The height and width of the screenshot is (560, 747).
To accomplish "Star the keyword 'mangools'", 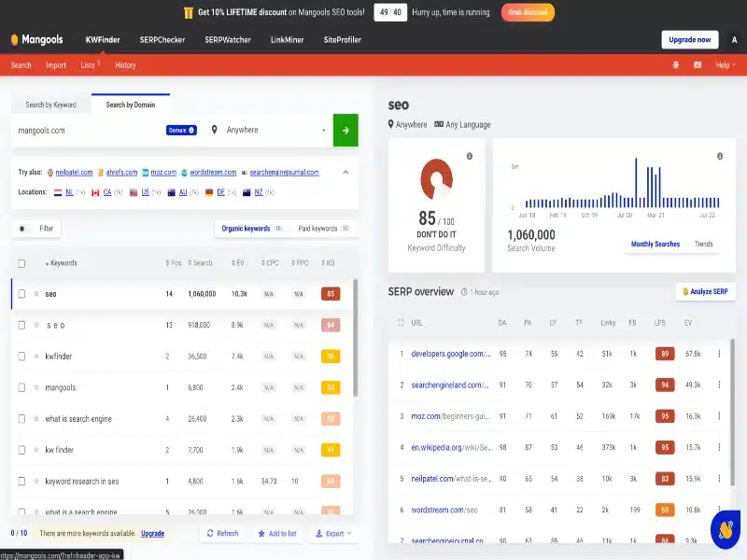I will click(x=36, y=387).
